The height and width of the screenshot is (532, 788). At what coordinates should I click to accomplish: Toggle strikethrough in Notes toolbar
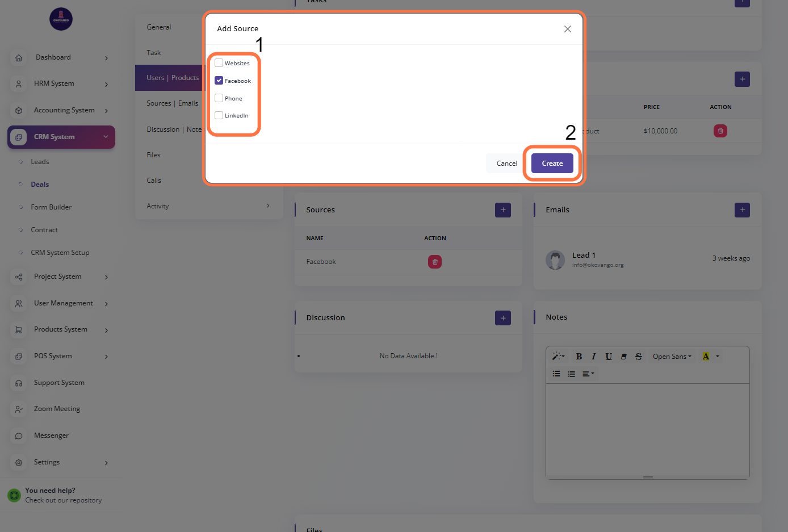638,357
